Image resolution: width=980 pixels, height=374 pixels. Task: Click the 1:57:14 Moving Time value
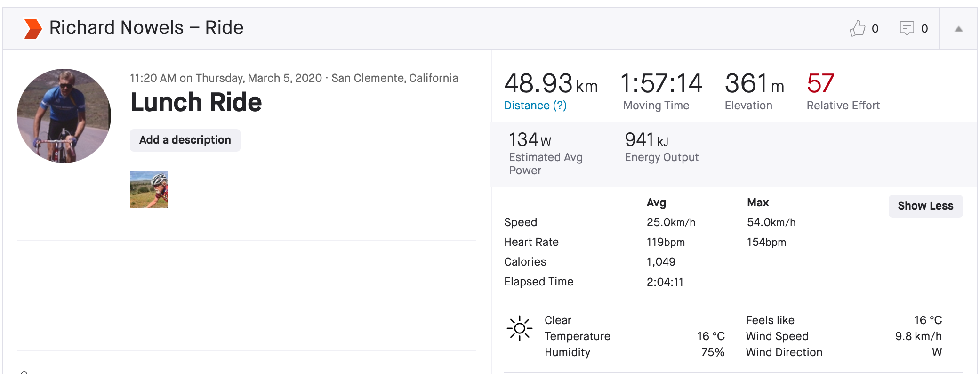pos(661,84)
